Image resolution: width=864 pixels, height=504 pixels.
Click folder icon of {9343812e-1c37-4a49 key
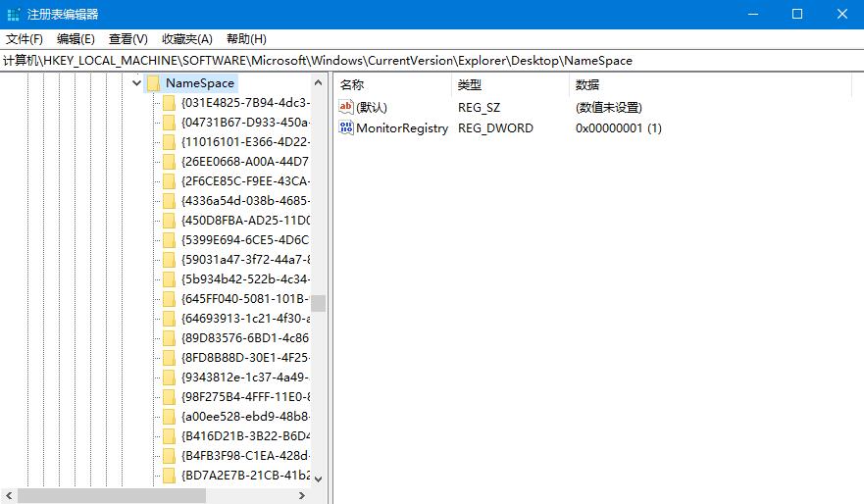(x=169, y=378)
